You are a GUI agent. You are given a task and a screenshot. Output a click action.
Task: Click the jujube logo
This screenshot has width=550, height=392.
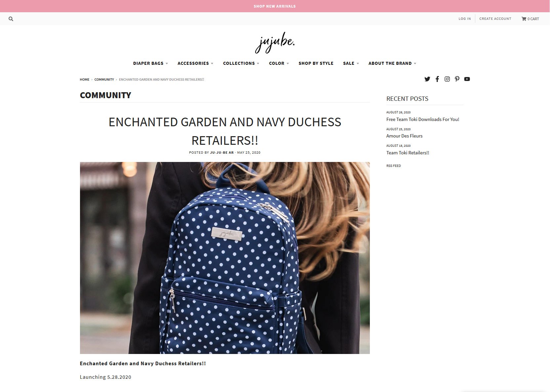coord(275,43)
